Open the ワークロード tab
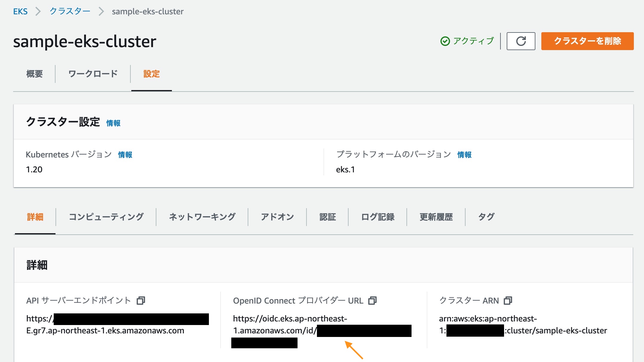 [93, 74]
